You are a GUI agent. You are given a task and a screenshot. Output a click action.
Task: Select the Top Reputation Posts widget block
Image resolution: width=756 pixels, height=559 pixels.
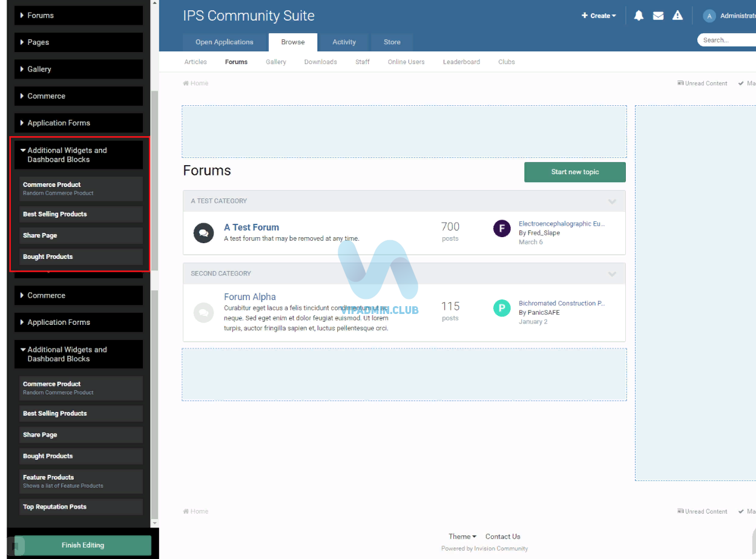tap(81, 507)
